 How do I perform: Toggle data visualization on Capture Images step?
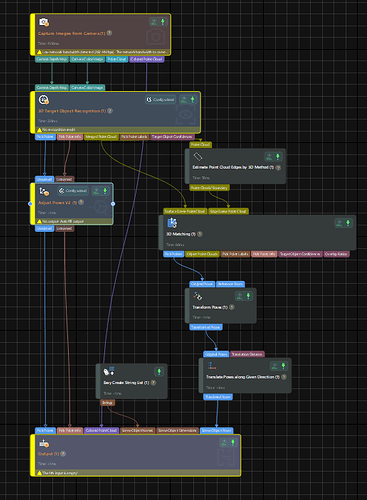click(154, 22)
